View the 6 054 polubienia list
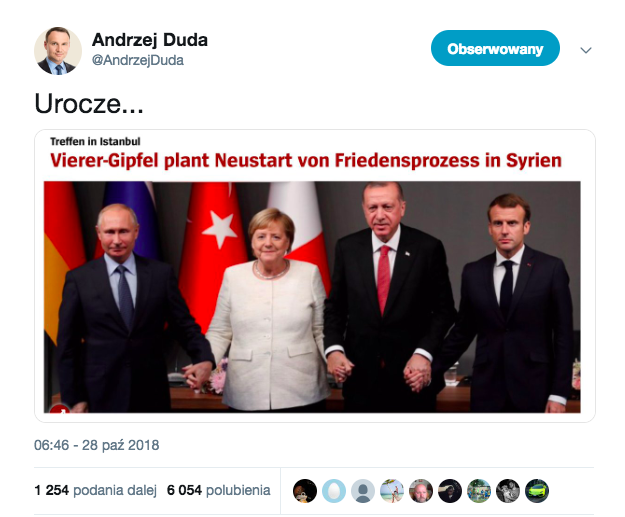This screenshot has height=517, width=625. [x=218, y=490]
